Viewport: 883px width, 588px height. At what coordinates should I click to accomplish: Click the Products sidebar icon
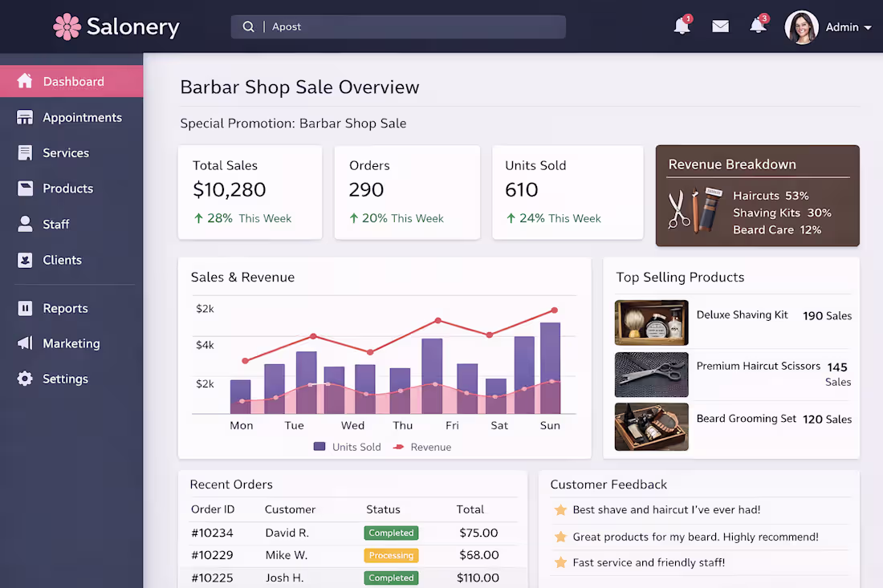click(25, 189)
